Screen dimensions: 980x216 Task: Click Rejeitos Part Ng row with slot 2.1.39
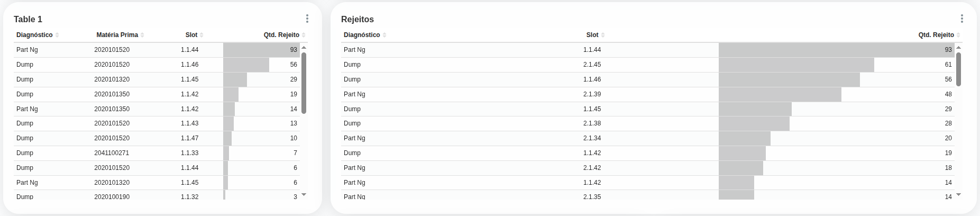[x=592, y=94]
